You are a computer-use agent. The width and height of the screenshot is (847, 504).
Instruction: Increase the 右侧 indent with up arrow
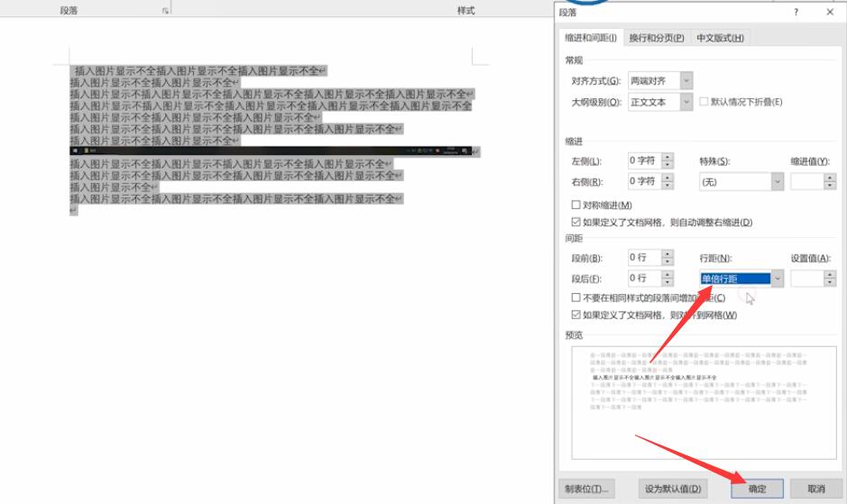point(667,178)
